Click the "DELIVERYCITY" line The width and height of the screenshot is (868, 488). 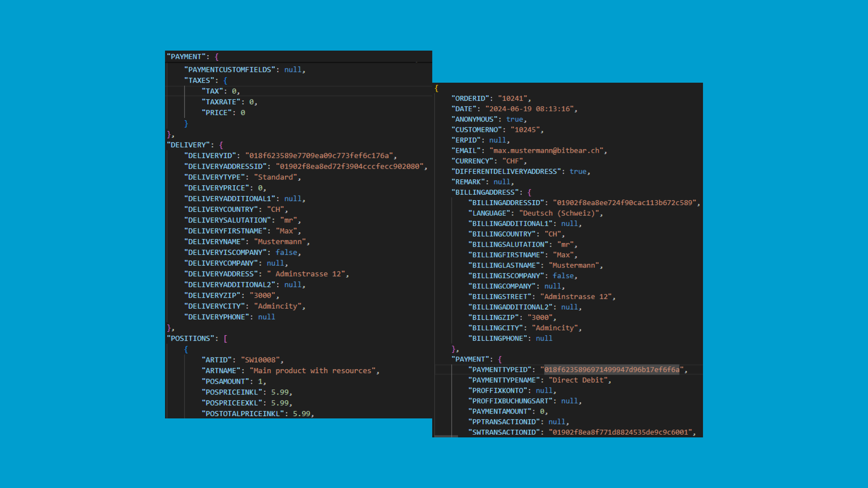245,306
